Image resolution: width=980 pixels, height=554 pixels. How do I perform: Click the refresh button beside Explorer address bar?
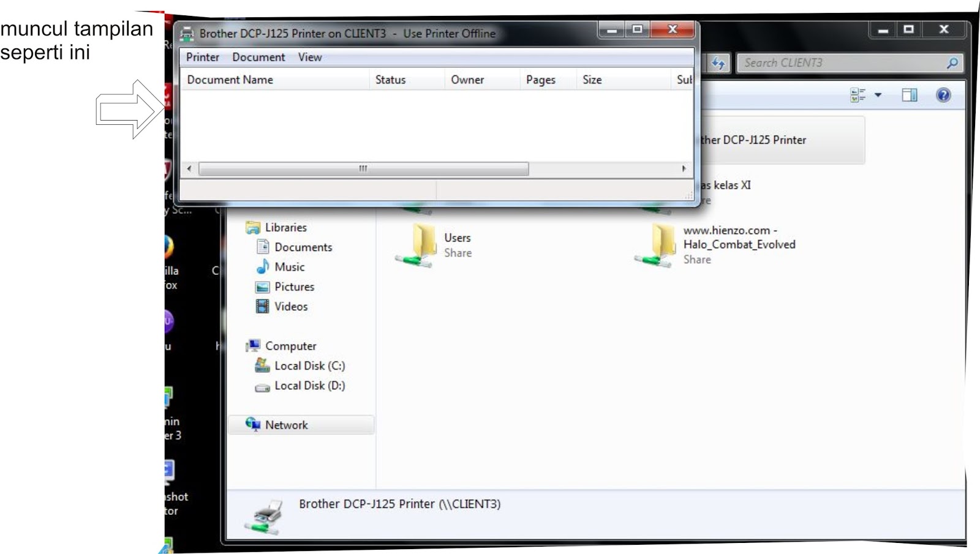coord(718,63)
